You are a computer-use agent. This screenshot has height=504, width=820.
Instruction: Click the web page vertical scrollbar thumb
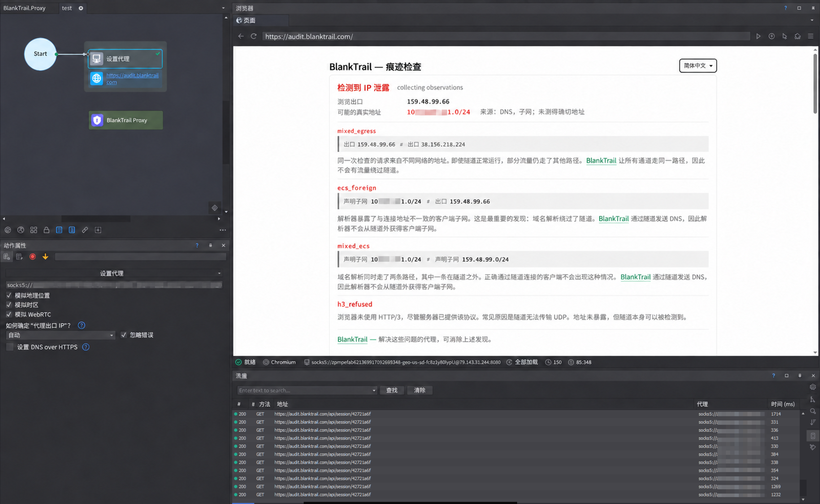coord(815,83)
